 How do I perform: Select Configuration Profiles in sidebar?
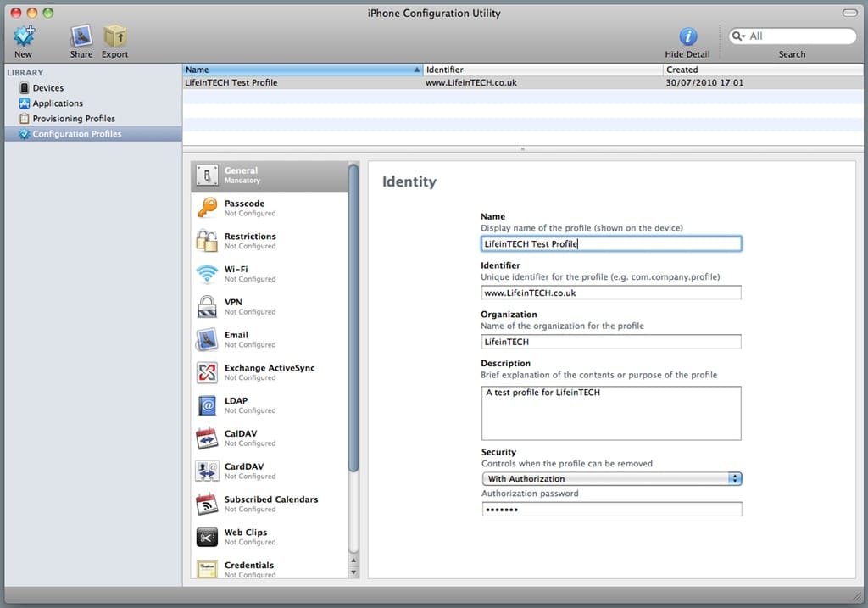[93, 134]
